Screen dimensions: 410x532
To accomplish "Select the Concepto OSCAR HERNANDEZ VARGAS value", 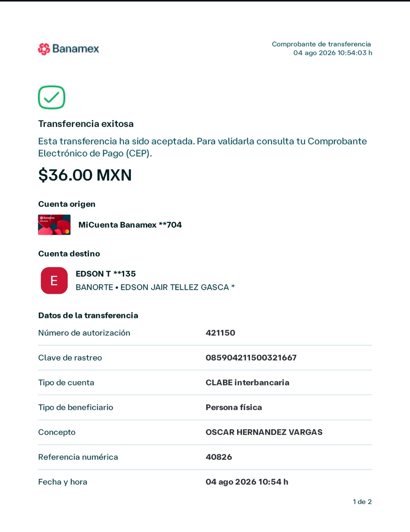I will click(x=264, y=432).
